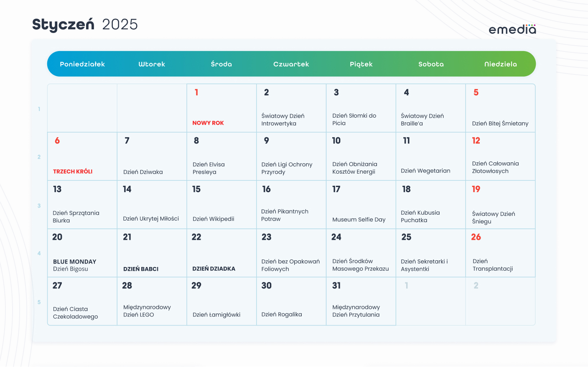The width and height of the screenshot is (588, 367).
Task: Open January 1 Nowy Rok cell
Action: click(221, 108)
